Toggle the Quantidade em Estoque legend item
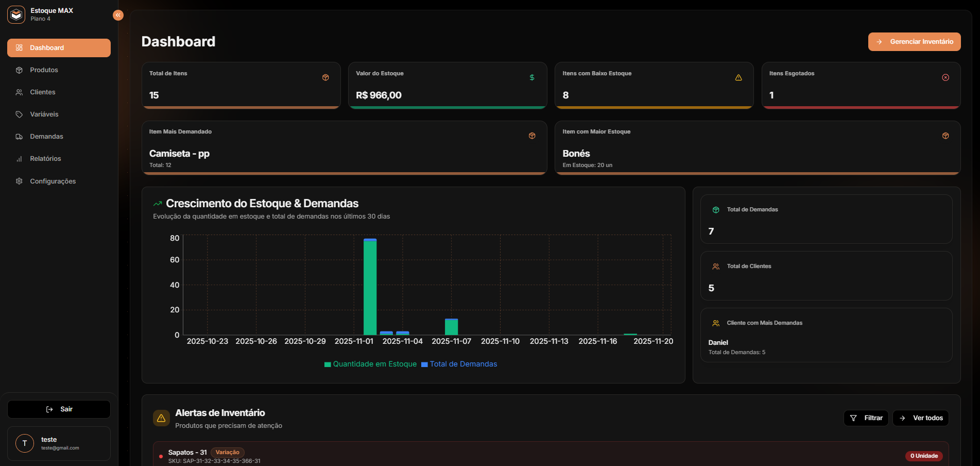 370,364
